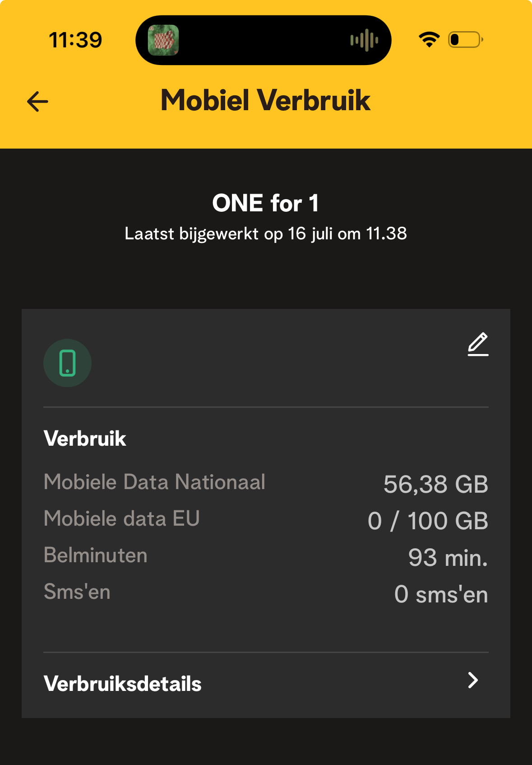
Task: Tap the Wi-Fi status icon
Action: (429, 40)
